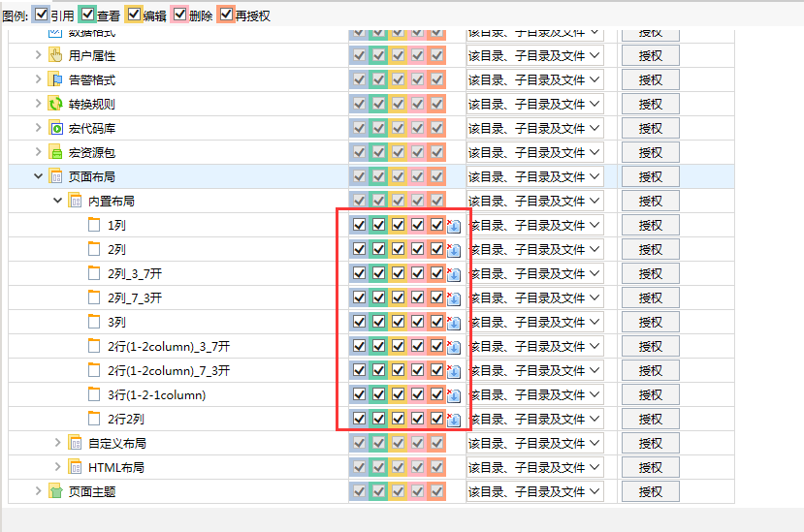The image size is (804, 532).
Task: Click the 宏代码库 icon
Action: [55, 128]
